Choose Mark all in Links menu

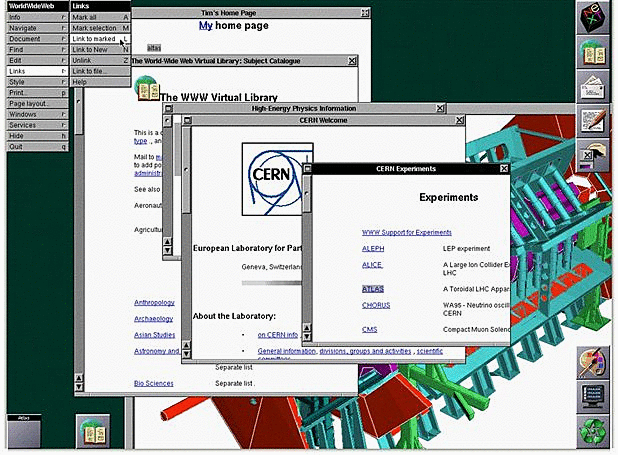tap(101, 17)
